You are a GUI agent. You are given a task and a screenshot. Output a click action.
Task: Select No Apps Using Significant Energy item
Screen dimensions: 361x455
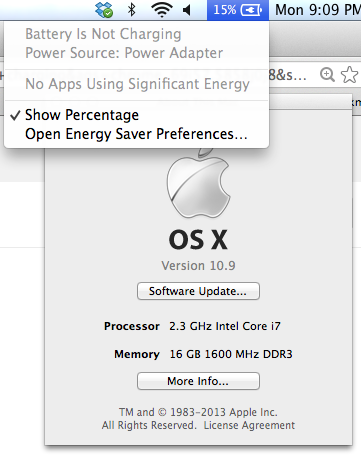[x=136, y=84]
